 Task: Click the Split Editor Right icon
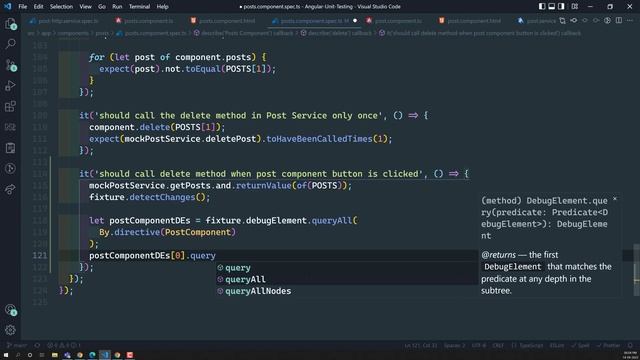point(619,20)
